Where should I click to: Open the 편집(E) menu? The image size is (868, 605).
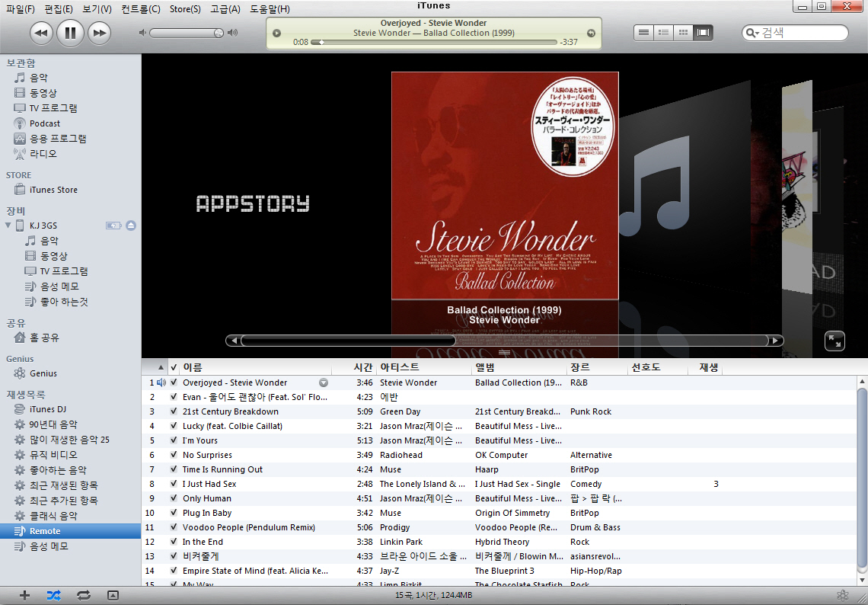[58, 9]
